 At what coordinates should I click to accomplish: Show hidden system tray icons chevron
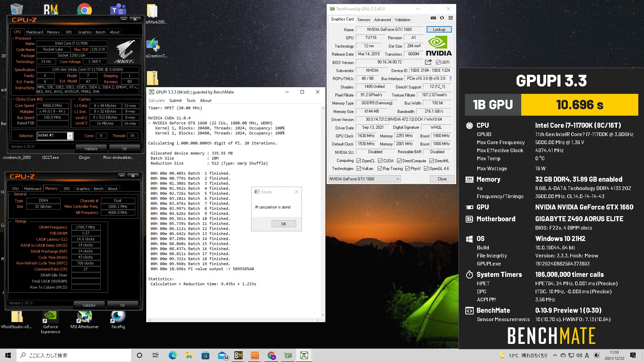pyautogui.click(x=555, y=355)
